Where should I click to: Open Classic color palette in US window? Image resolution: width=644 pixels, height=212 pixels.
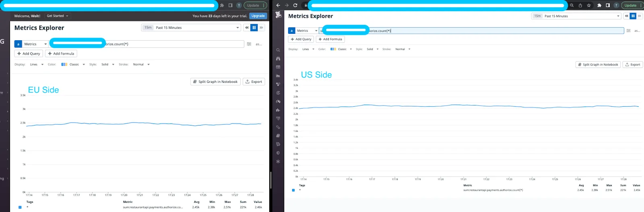(x=341, y=49)
